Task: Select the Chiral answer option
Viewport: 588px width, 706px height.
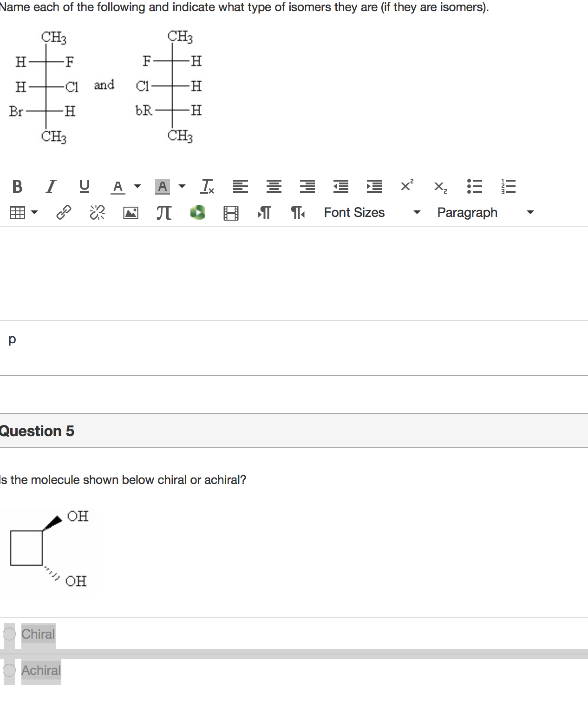Action: [9, 634]
